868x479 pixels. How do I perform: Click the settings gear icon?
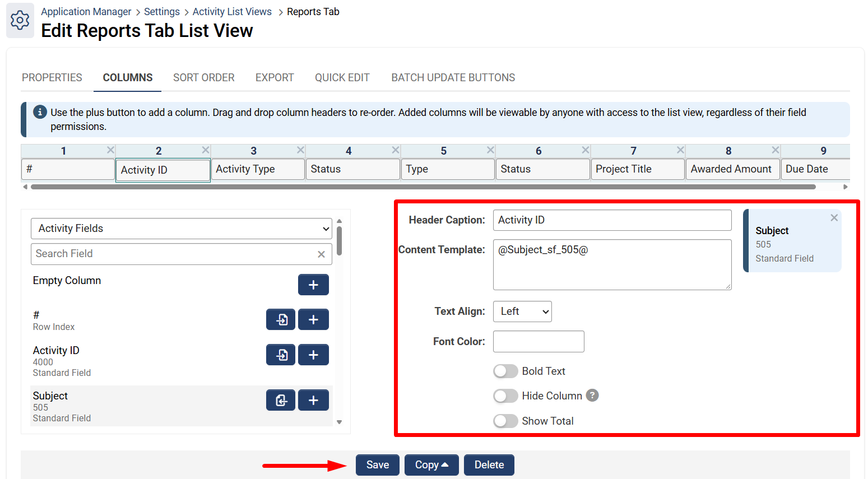[20, 21]
